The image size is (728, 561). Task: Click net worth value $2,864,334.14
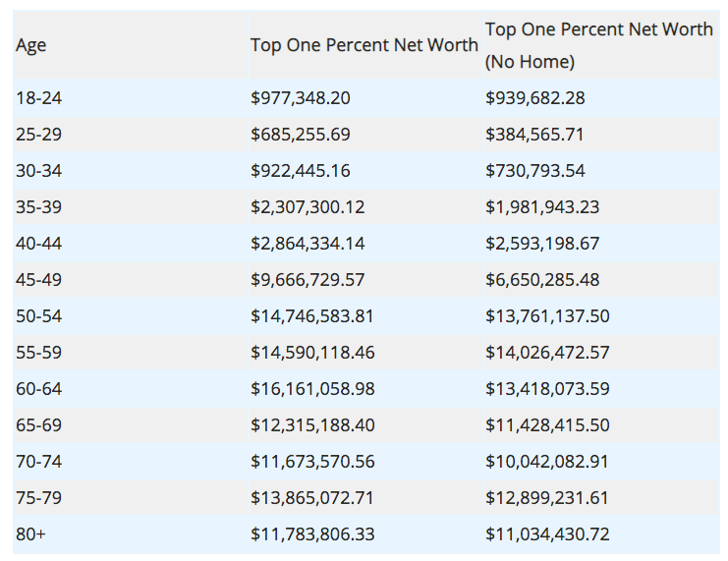click(x=308, y=244)
